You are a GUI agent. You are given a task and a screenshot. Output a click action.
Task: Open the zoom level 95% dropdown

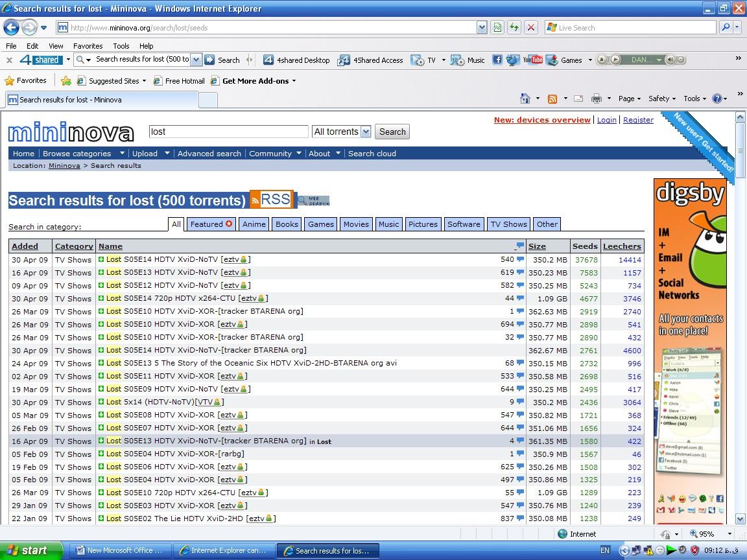pos(729,534)
